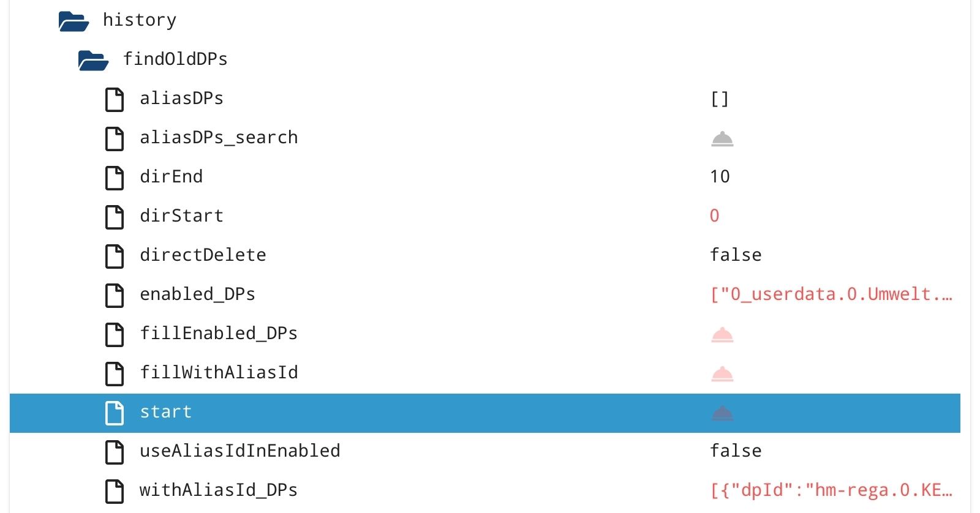Collapse the history folder
The width and height of the screenshot is (980, 513).
click(73, 21)
